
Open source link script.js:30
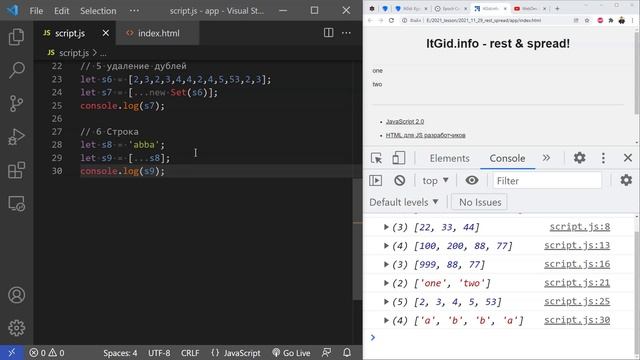577,320
